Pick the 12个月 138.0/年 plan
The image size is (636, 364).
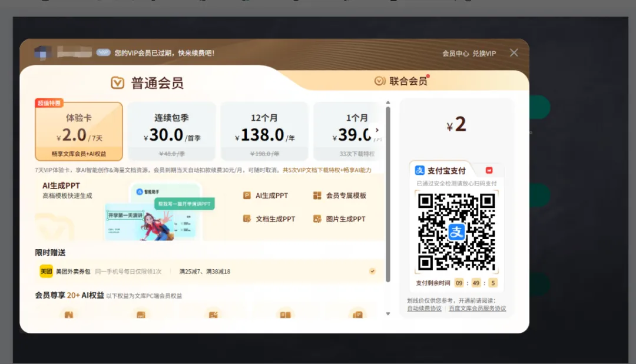click(264, 131)
